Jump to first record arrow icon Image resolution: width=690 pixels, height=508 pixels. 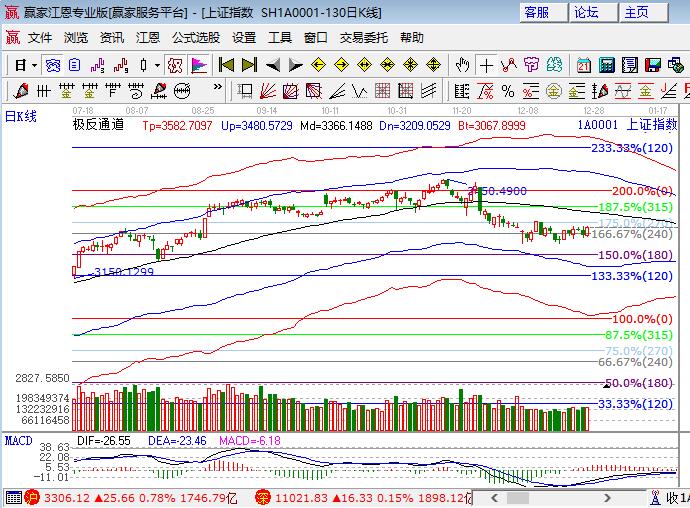click(x=226, y=65)
